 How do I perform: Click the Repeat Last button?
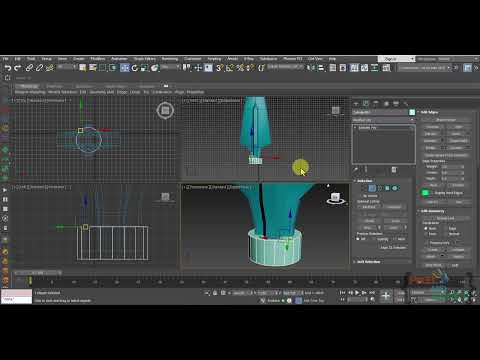[x=446, y=218]
